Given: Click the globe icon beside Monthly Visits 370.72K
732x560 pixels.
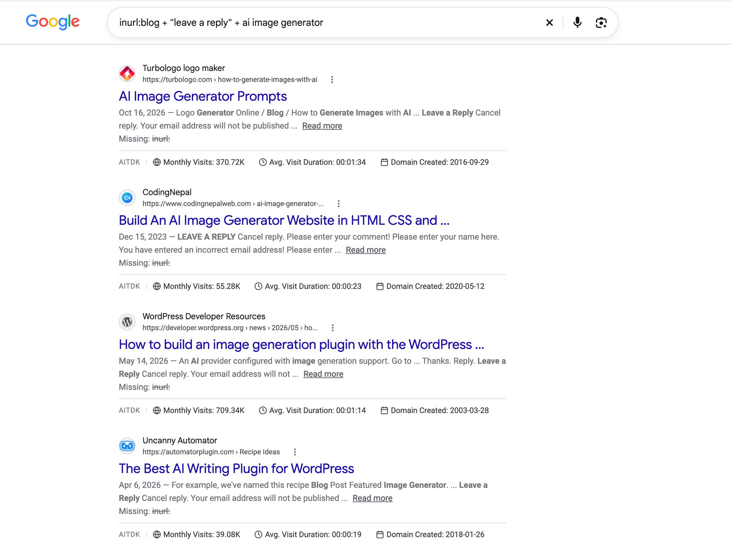Looking at the screenshot, I should [157, 162].
